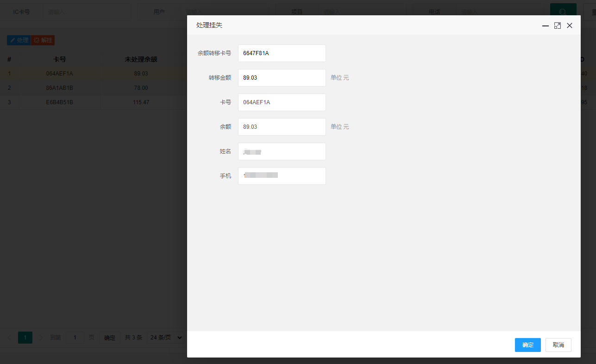Click the 用户 search input
The width and height of the screenshot is (596, 364).
pos(225,12)
